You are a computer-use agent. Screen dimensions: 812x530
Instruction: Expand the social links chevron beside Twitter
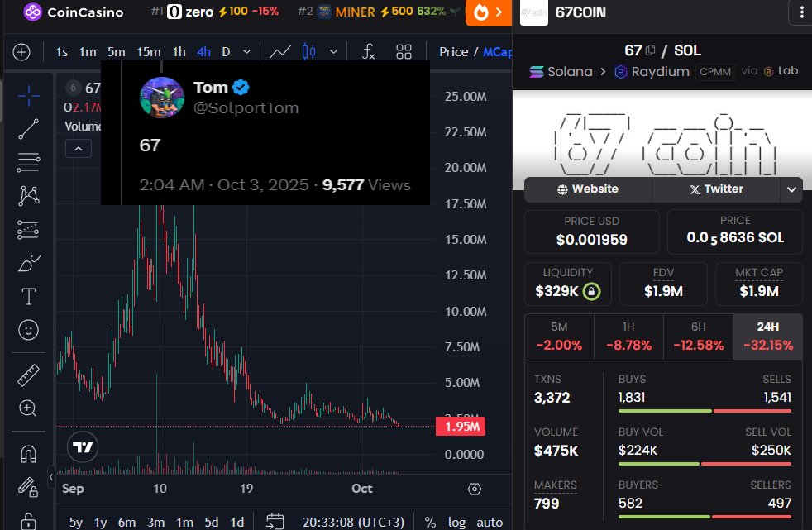(791, 189)
